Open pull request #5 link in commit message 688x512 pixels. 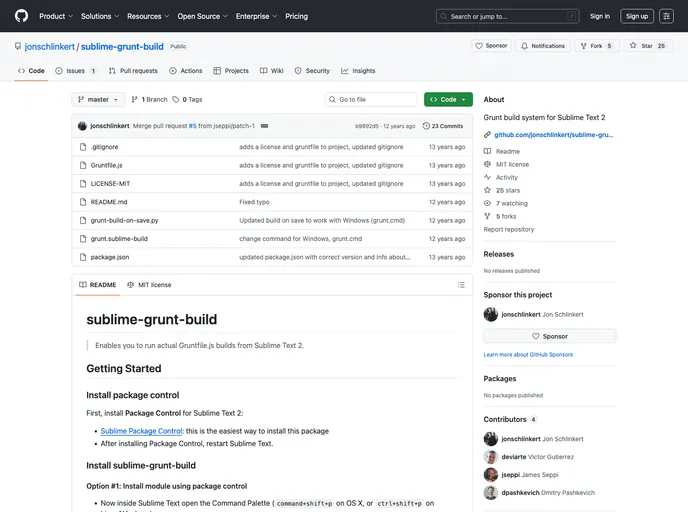(x=193, y=126)
